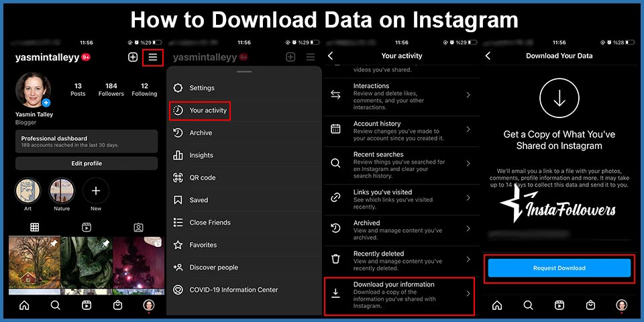Screen dimensions: 644x322
Task: Switch to the posts grid tab
Action: click(34, 227)
